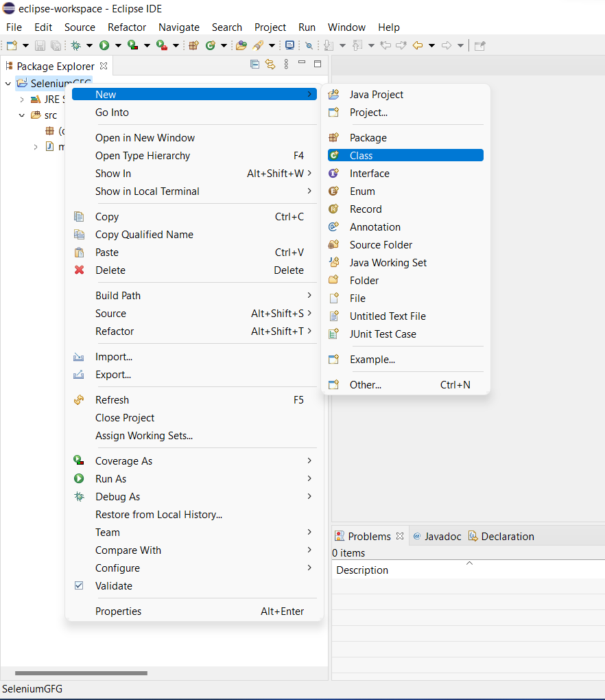The height and width of the screenshot is (700, 605).
Task: Open the Package Explorer View Menu dots
Action: [x=287, y=65]
